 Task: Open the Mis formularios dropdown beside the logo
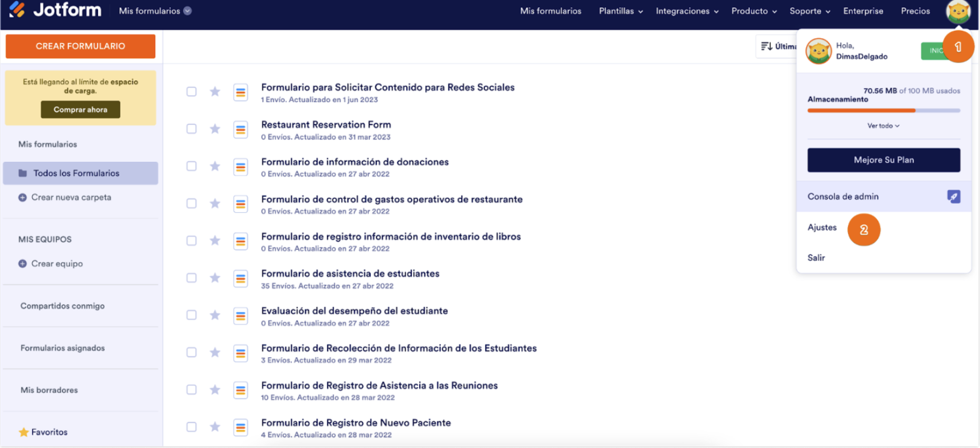click(x=155, y=11)
